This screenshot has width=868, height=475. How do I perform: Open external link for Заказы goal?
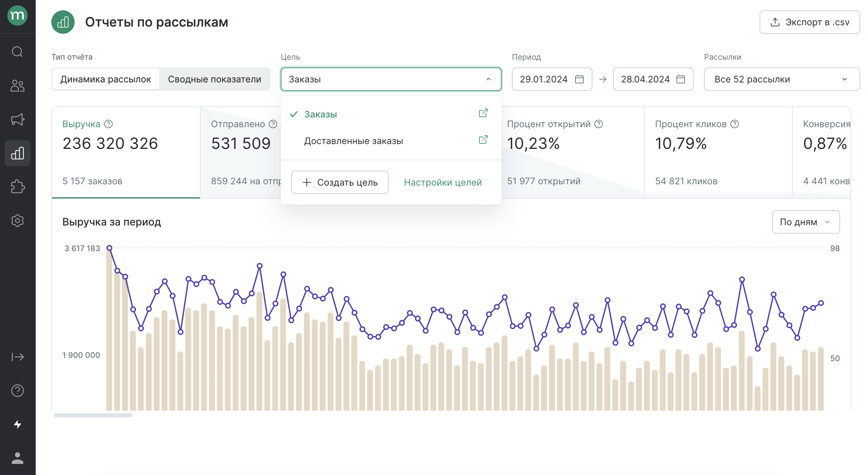[483, 113]
